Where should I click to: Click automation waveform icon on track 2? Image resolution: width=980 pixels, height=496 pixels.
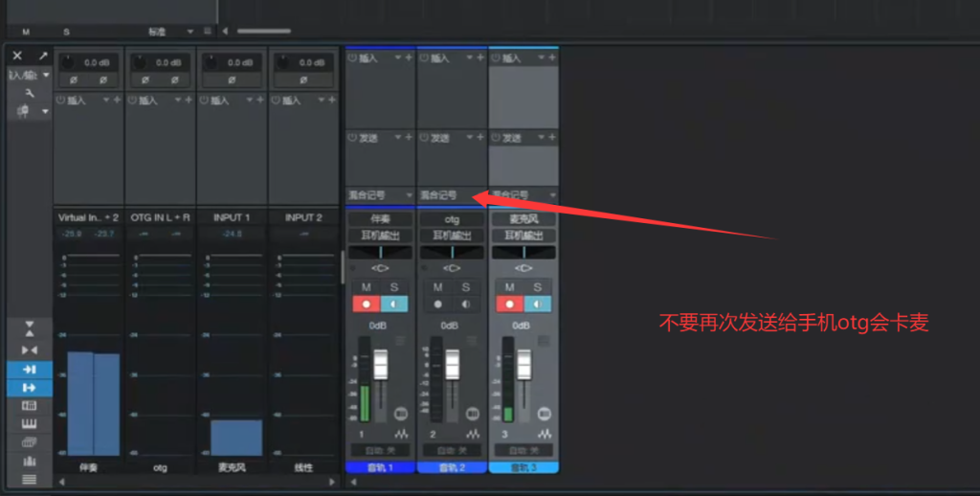[x=473, y=434]
